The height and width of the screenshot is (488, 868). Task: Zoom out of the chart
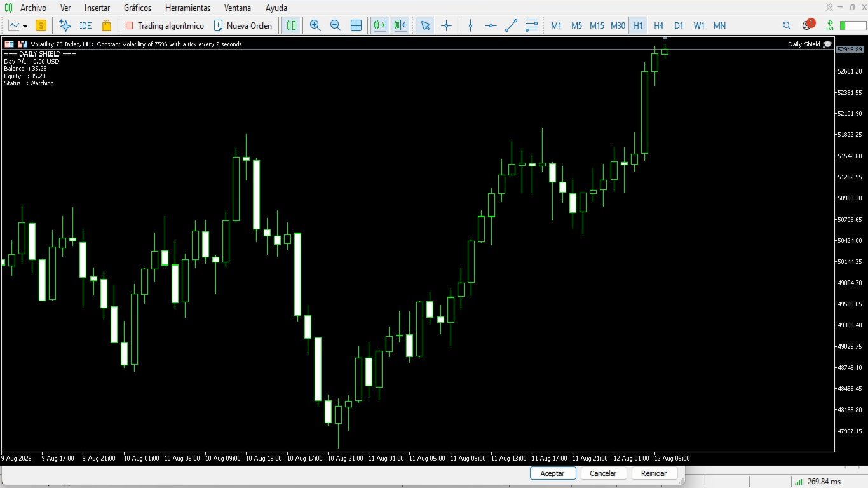336,25
